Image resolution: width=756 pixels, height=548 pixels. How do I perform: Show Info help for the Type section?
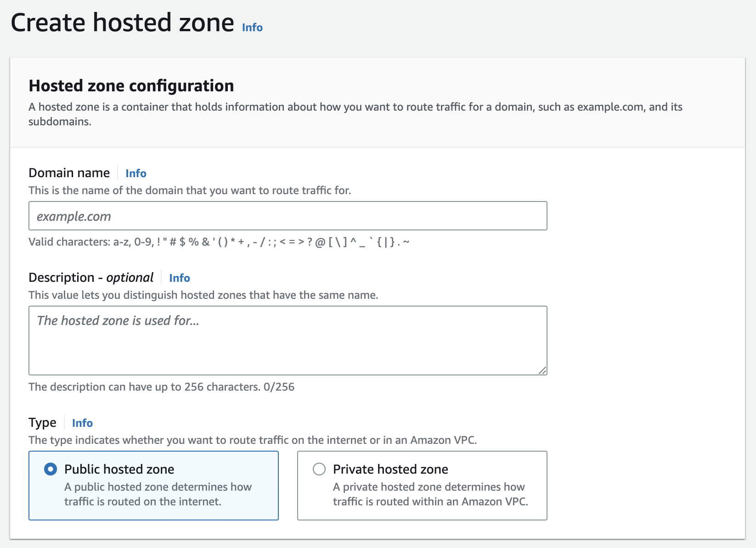click(82, 423)
